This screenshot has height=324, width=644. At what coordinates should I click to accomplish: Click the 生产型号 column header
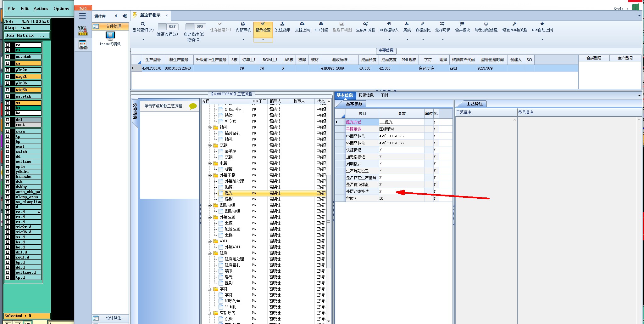pyautogui.click(x=153, y=60)
